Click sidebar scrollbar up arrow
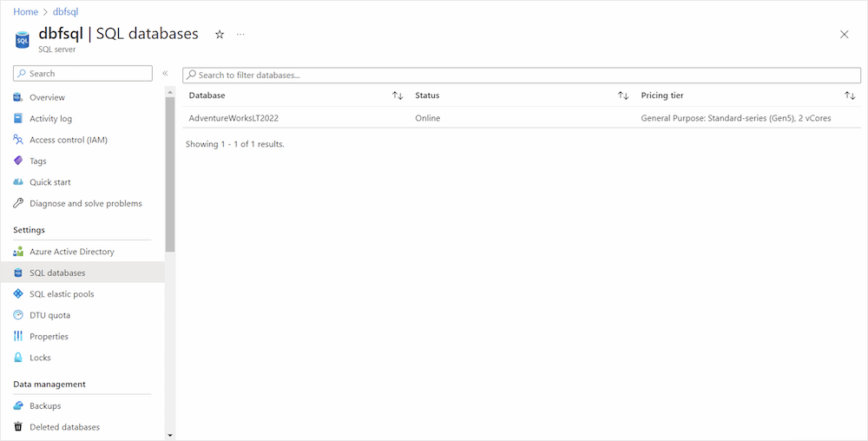Viewport: 868px width, 441px height. coord(170,92)
